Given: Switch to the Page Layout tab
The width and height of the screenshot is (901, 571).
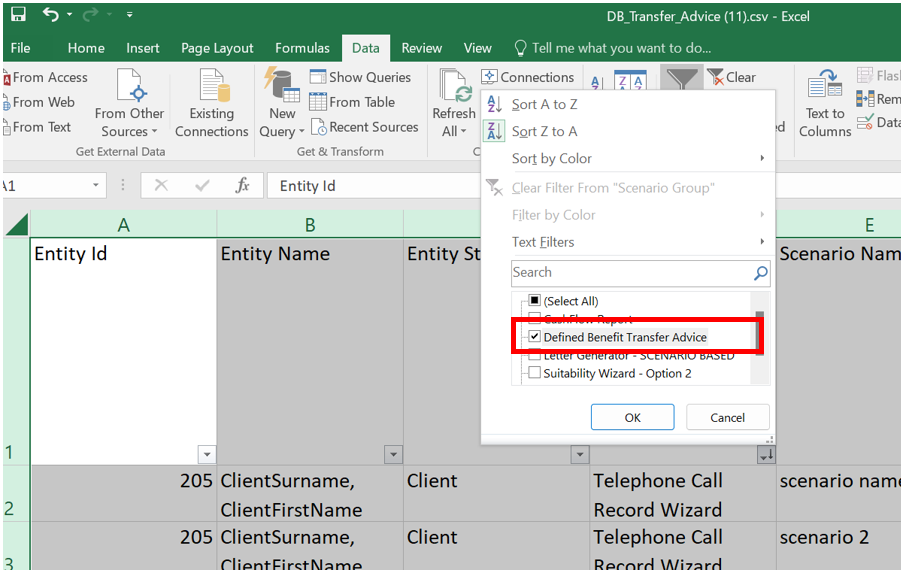Looking at the screenshot, I should [x=217, y=48].
